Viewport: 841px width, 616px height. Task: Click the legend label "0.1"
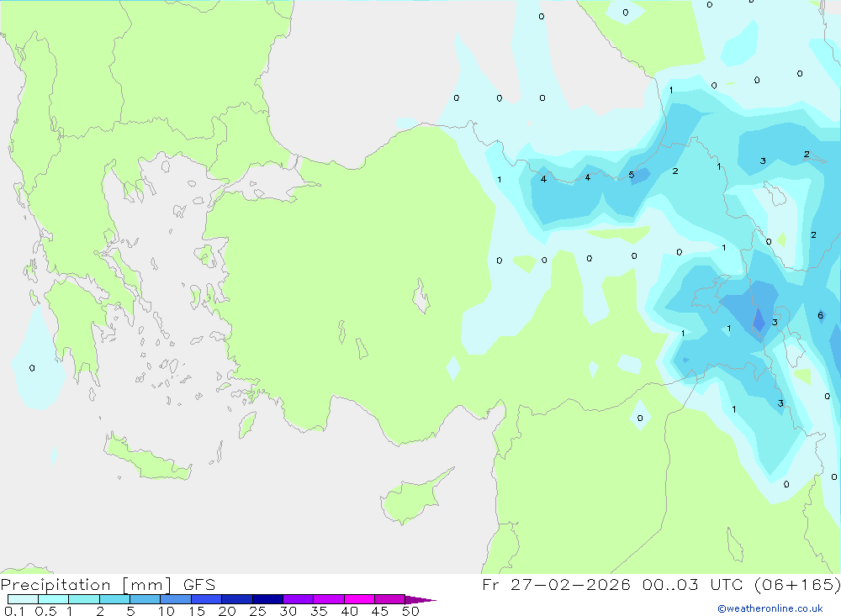(14, 611)
